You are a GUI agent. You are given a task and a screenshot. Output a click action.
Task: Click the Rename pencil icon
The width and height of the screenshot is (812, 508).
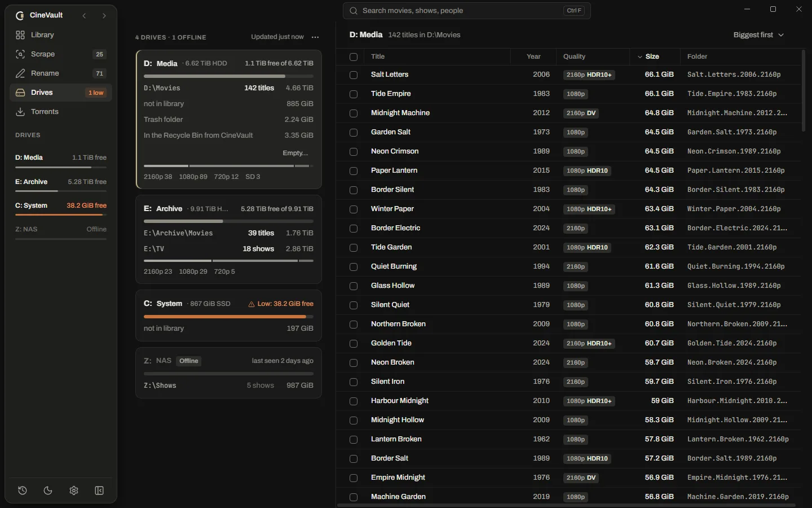(20, 73)
